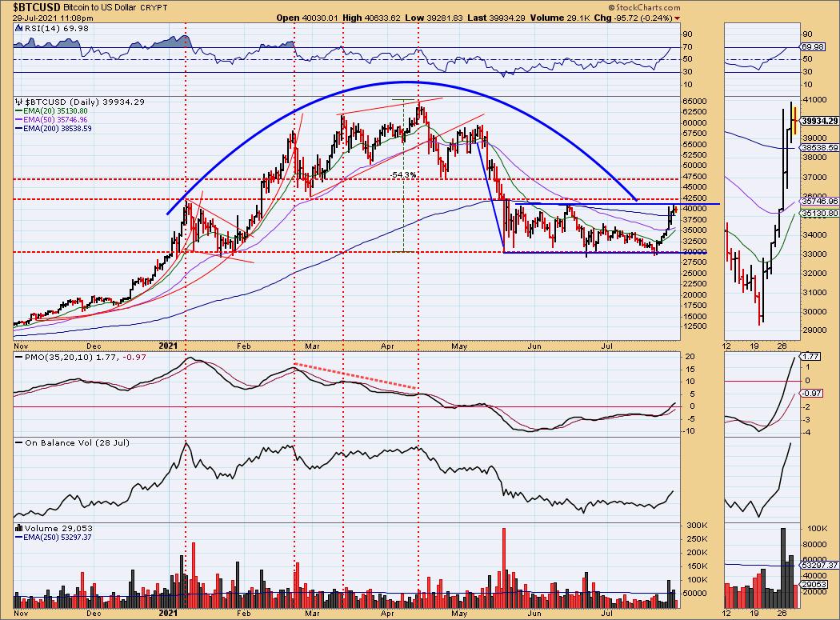The height and width of the screenshot is (620, 840).
Task: Click the 12500 price axis label
Action: coord(695,326)
